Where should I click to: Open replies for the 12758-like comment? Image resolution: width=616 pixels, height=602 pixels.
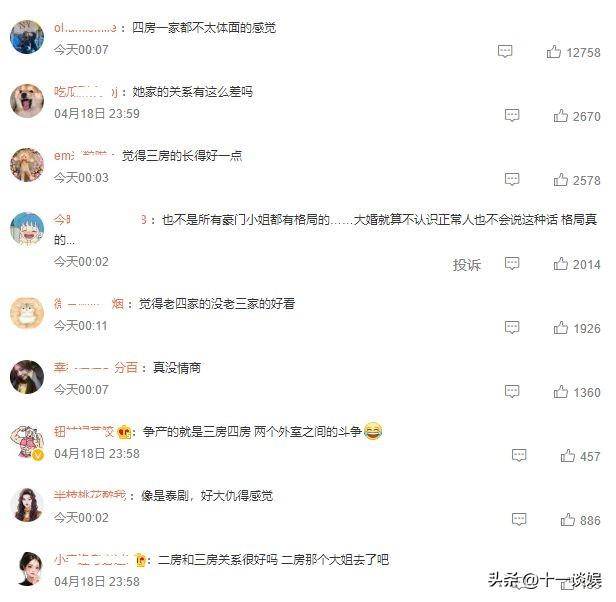(505, 51)
